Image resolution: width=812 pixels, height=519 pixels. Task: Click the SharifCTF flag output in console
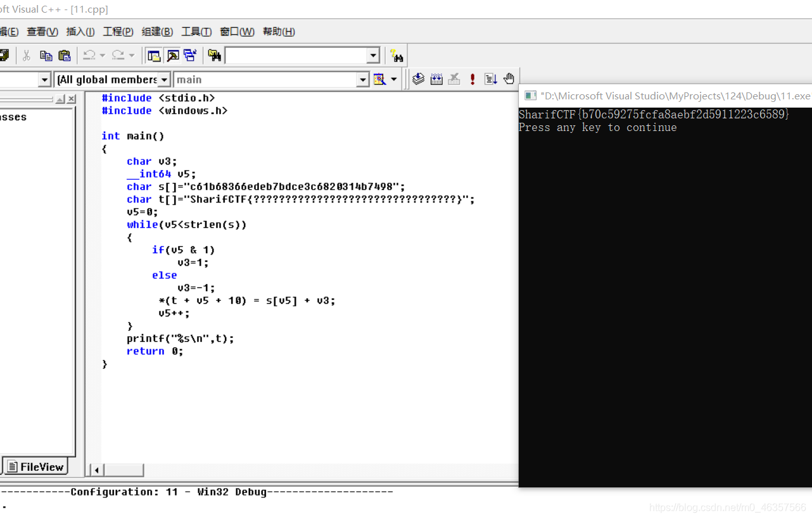[654, 115]
